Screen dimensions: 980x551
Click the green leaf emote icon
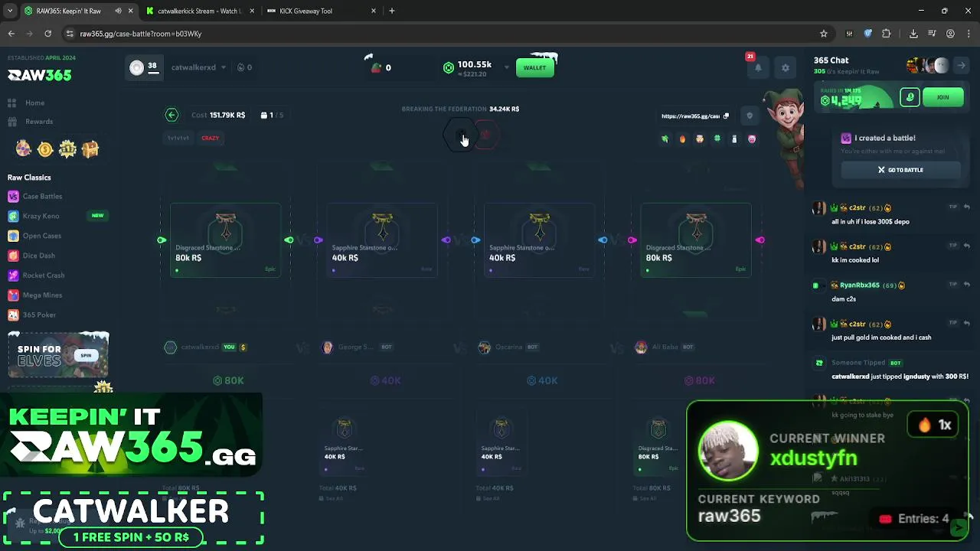tap(665, 139)
